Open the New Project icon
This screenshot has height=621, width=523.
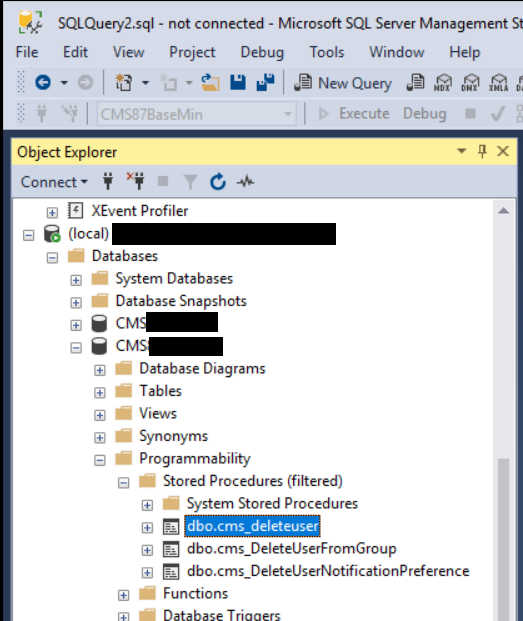[x=124, y=82]
